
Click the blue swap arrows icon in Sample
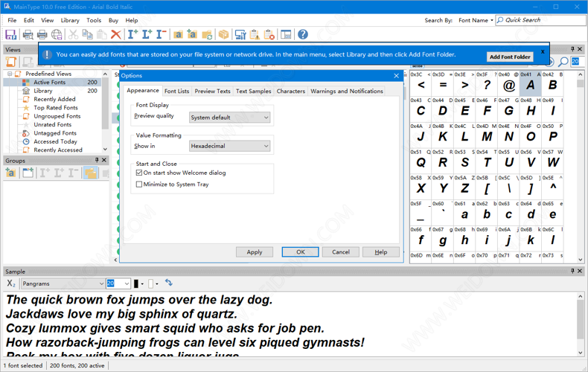click(x=169, y=283)
